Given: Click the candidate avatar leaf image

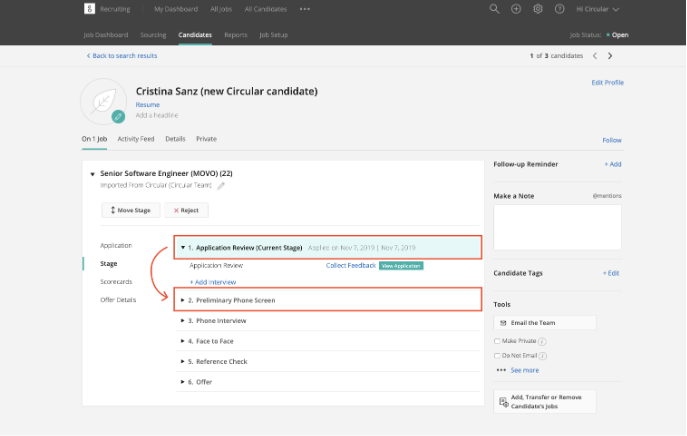Looking at the screenshot, I should [x=103, y=101].
